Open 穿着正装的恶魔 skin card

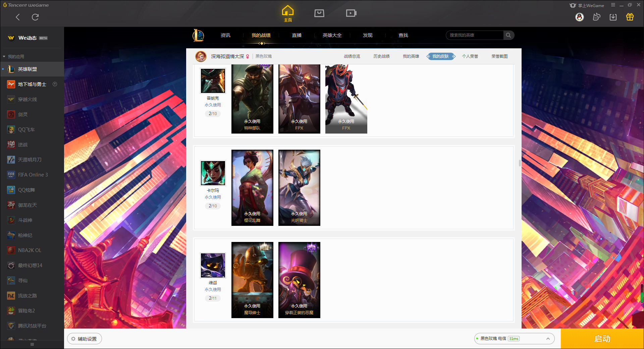click(x=299, y=280)
